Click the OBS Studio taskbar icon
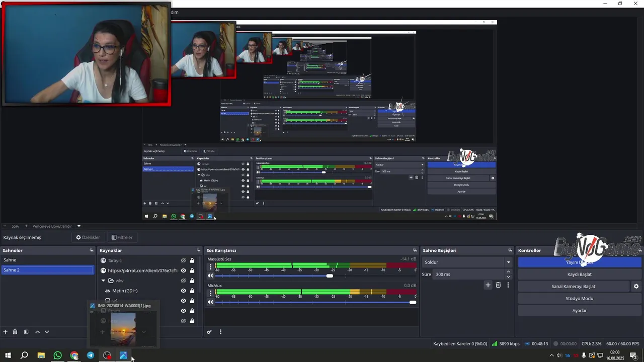The height and width of the screenshot is (362, 644). 107,355
